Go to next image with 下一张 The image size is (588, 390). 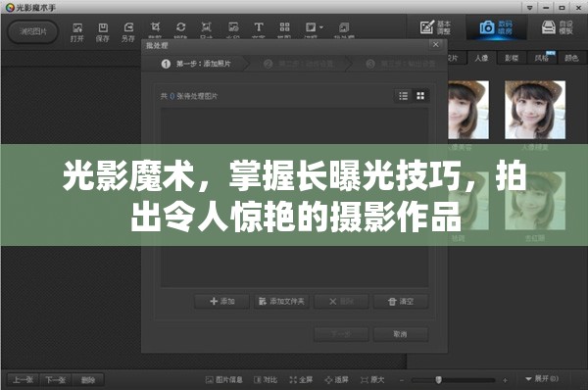pyautogui.click(x=56, y=380)
